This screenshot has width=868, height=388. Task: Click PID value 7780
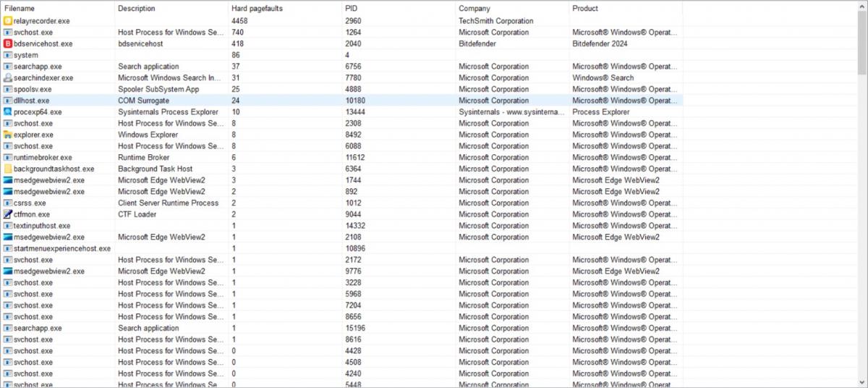[353, 78]
